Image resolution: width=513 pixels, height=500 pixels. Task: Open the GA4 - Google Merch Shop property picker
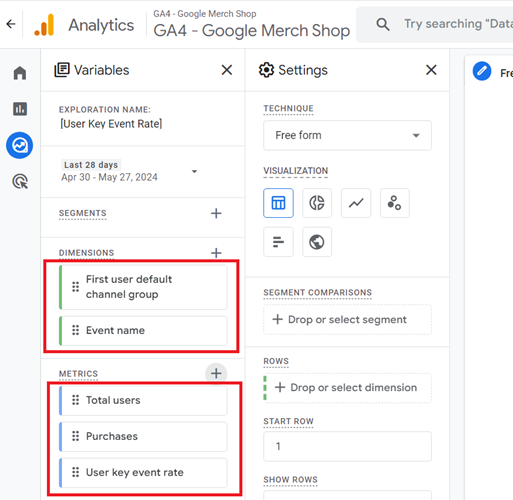pyautogui.click(x=251, y=25)
